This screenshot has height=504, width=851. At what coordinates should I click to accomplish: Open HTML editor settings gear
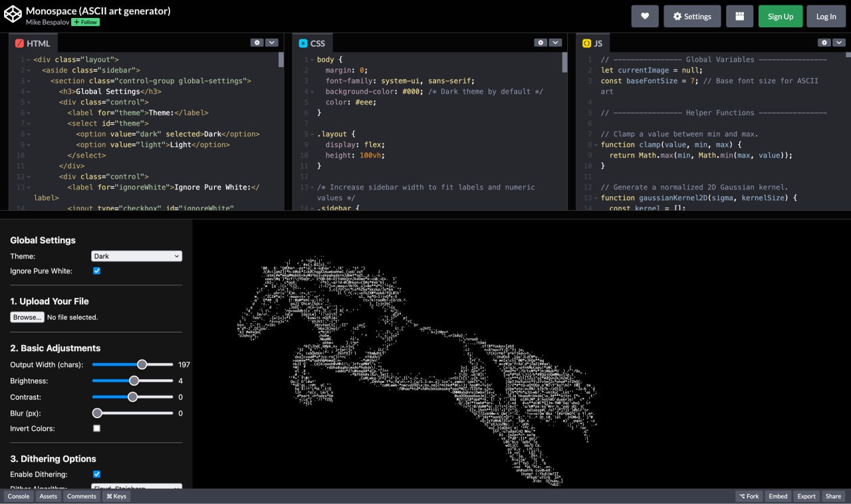257,43
